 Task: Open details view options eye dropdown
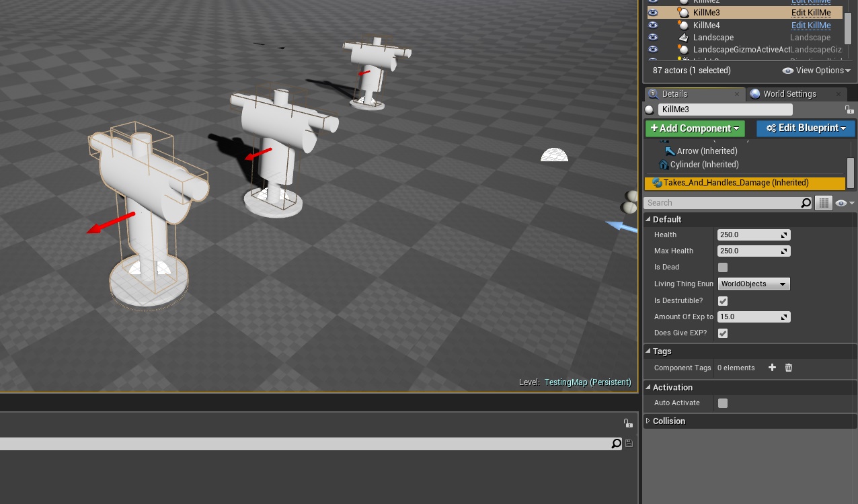point(845,203)
